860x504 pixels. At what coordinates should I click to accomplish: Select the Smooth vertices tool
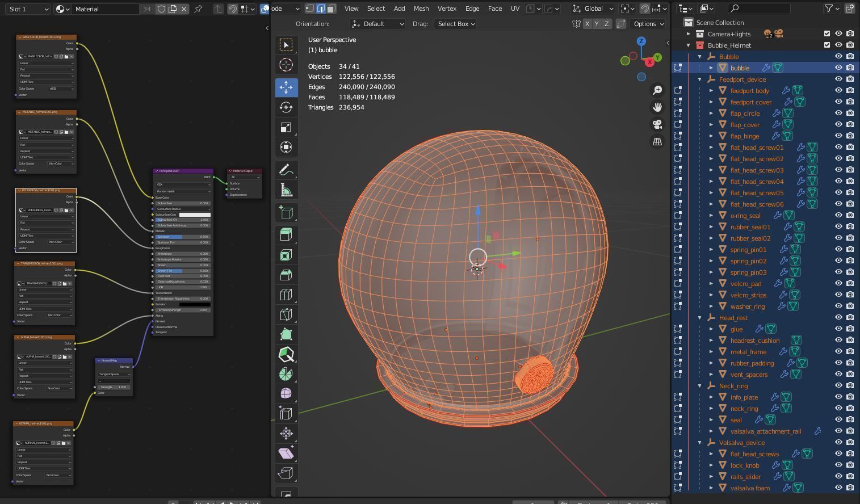(286, 394)
